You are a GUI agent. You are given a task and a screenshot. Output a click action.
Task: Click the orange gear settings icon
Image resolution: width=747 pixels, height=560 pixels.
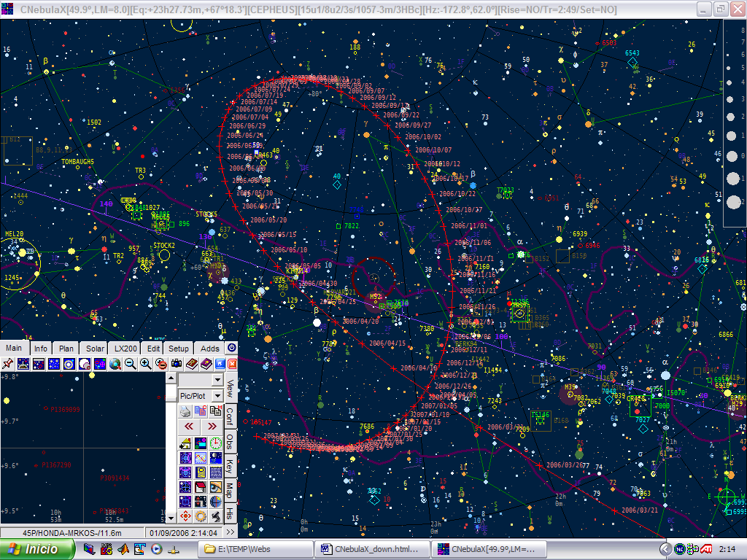(201, 516)
